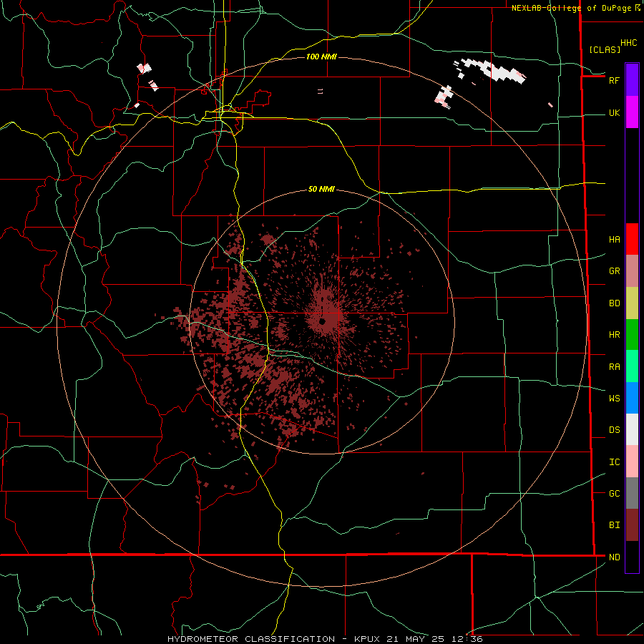The width and height of the screenshot is (644, 644).
Task: Click the DS legend label
Action: [614, 430]
